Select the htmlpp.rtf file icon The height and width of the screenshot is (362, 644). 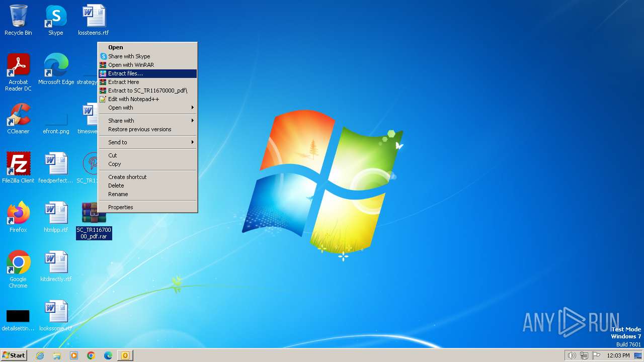pos(56,217)
